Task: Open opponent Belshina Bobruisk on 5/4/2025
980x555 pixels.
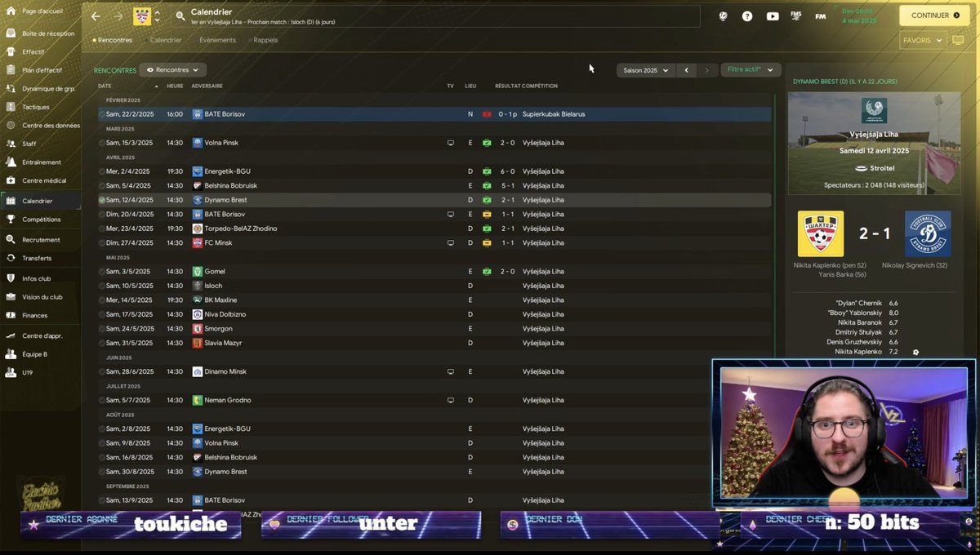Action: [231, 185]
